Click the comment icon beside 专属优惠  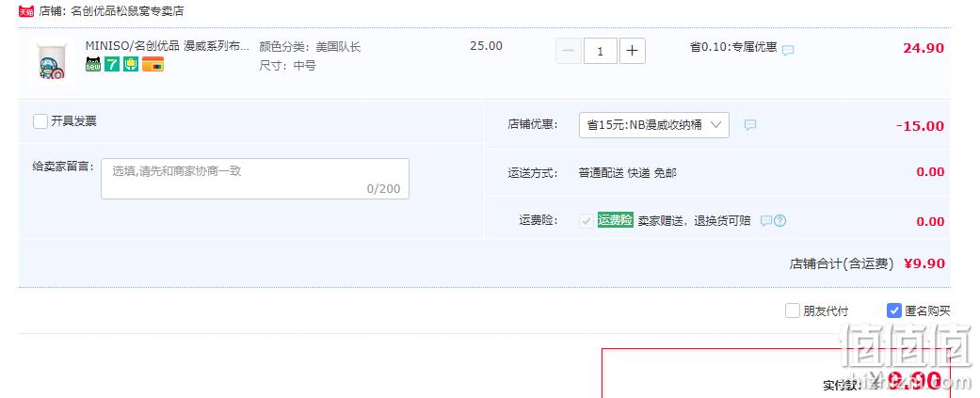coord(788,50)
